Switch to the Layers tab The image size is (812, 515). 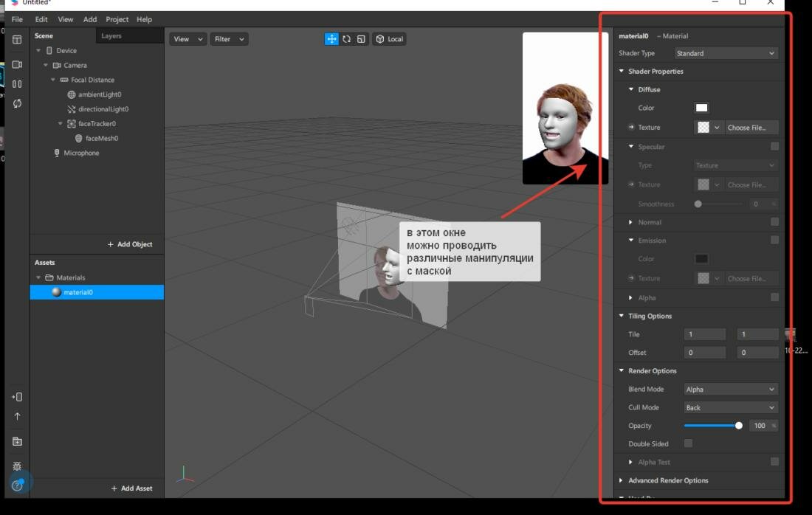click(111, 35)
